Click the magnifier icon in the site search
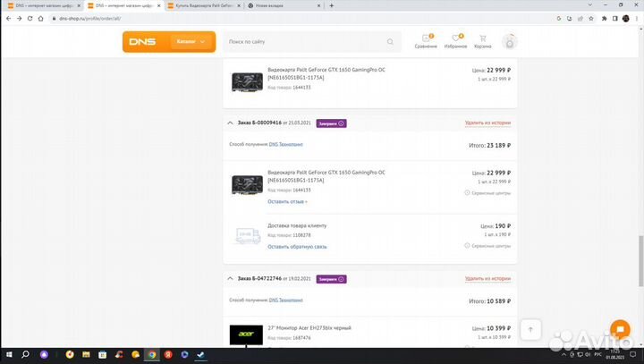 click(390, 41)
